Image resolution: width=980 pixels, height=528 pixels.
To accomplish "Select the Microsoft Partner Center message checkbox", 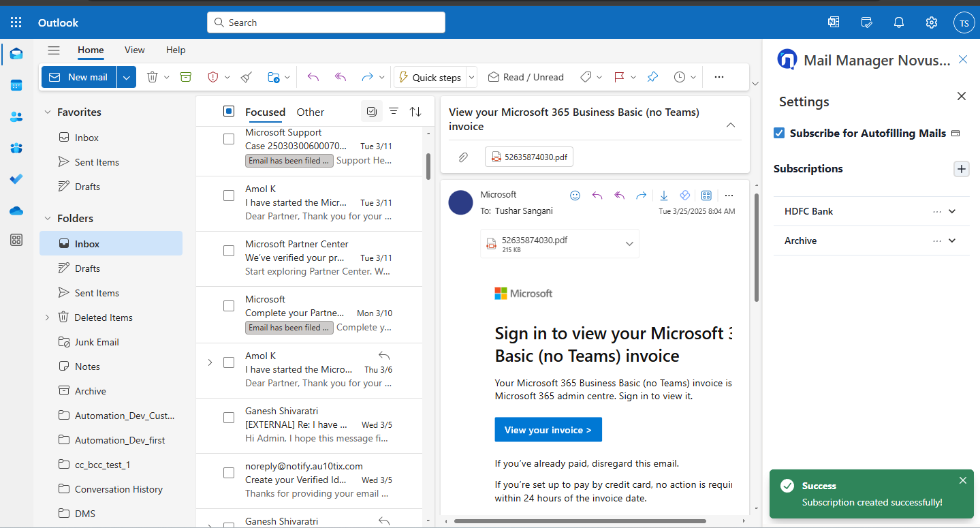I will (229, 251).
